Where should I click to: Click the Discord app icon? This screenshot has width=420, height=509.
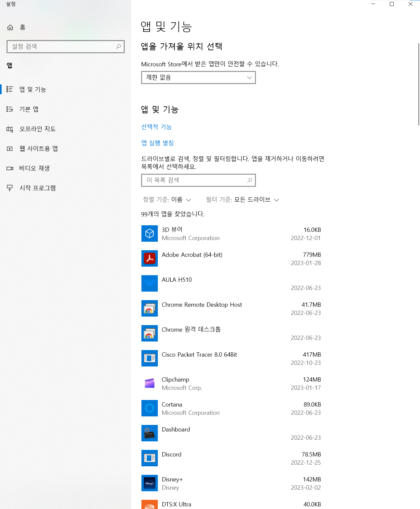click(x=150, y=458)
